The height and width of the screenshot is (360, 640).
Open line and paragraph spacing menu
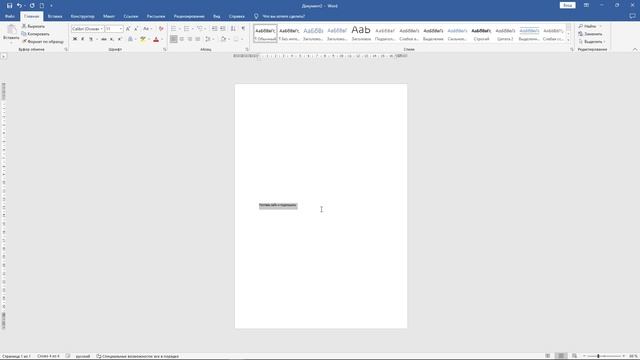209,39
